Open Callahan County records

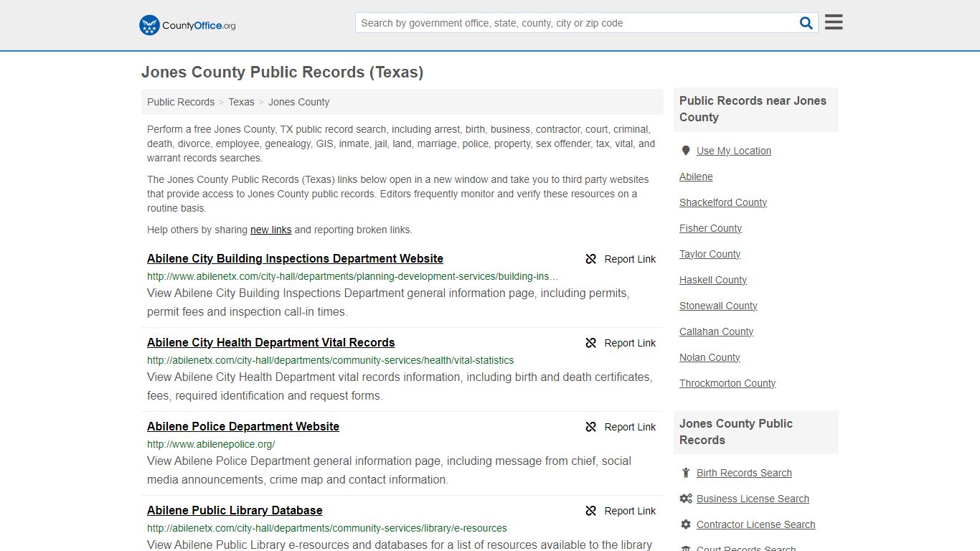pos(716,331)
